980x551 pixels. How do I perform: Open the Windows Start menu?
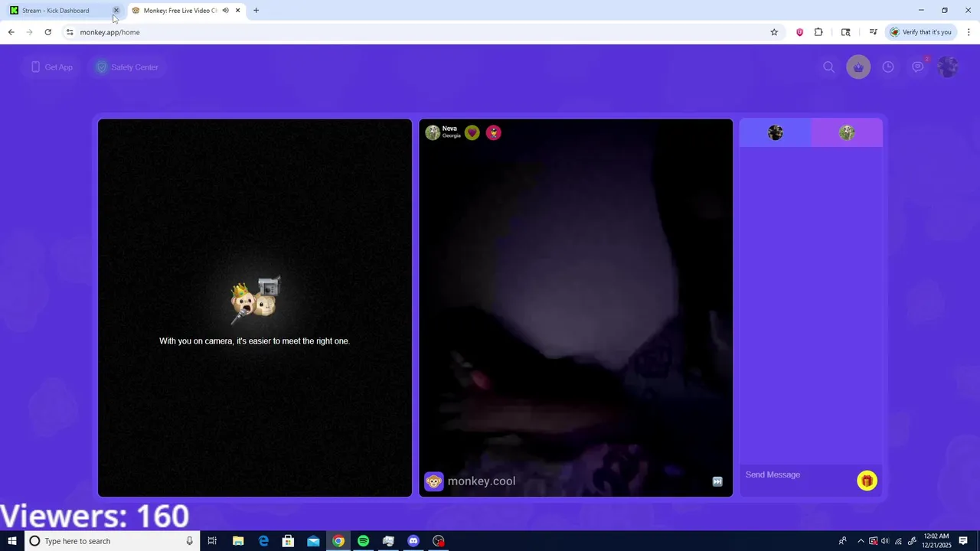point(12,541)
